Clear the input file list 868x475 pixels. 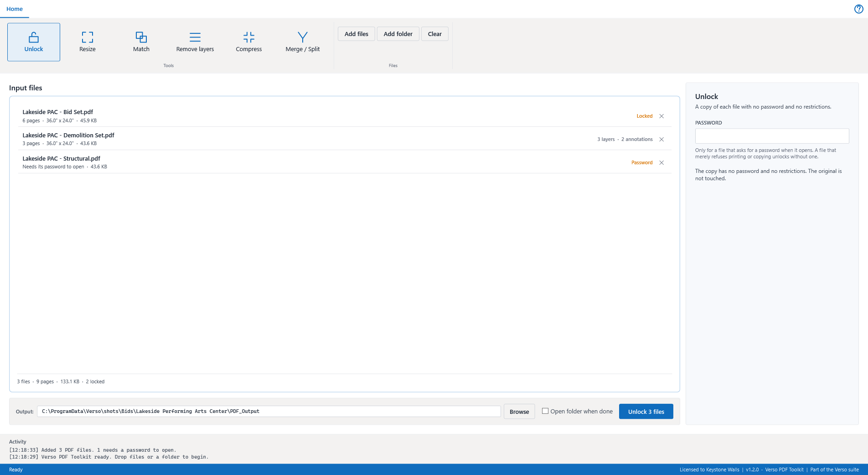(x=435, y=34)
